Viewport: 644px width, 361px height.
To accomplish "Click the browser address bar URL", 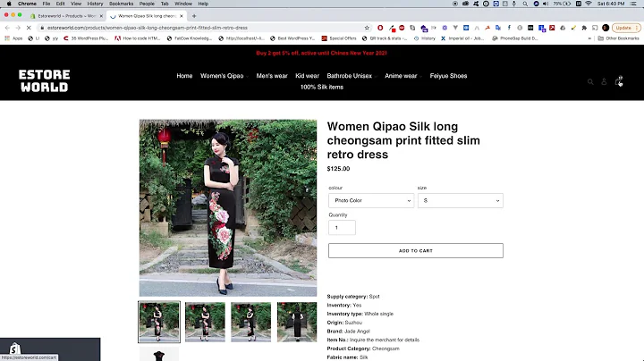I will tap(147, 28).
